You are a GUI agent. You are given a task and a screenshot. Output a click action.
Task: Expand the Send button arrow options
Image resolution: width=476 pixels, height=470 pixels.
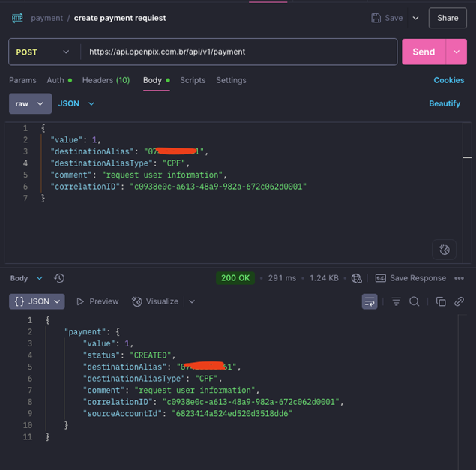click(x=457, y=52)
